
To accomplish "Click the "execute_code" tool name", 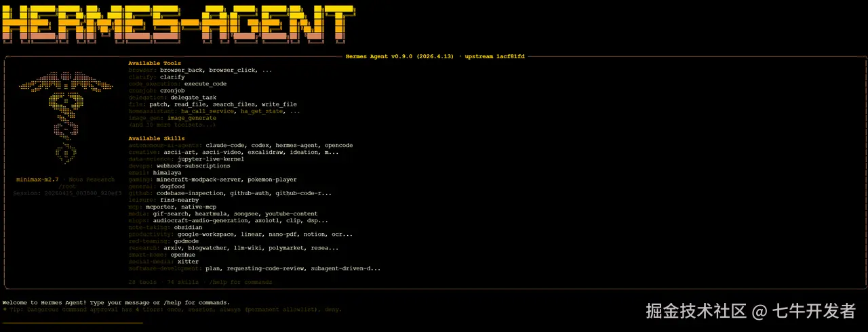I will [x=205, y=84].
